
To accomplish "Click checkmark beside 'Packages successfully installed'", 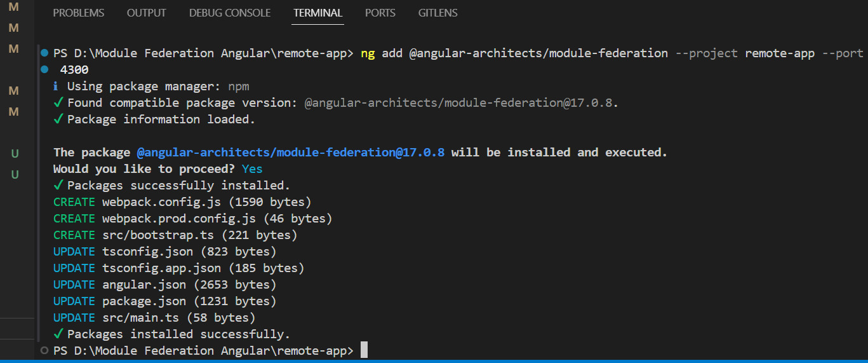I will (x=58, y=185).
